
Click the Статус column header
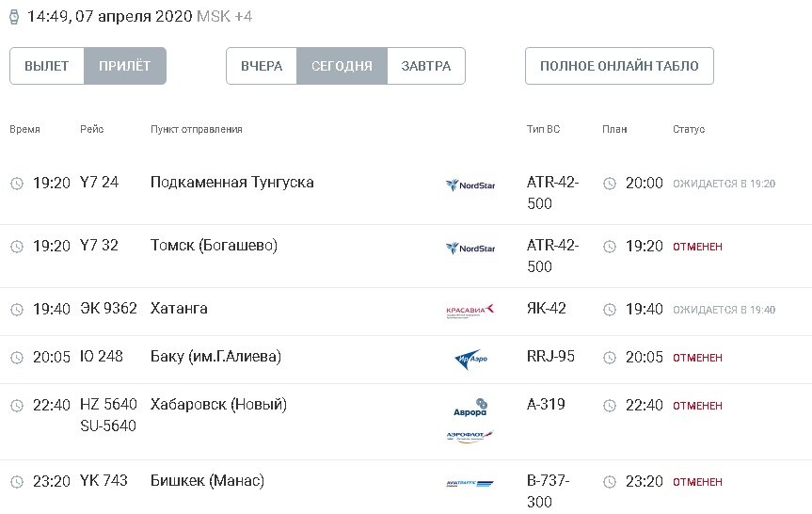[689, 129]
